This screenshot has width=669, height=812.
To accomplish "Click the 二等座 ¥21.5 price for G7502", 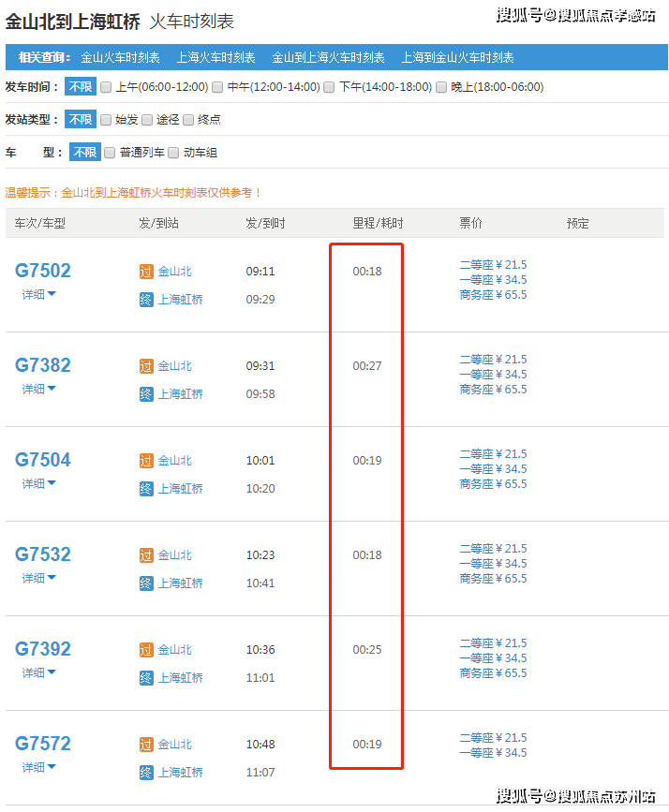I will click(x=493, y=265).
